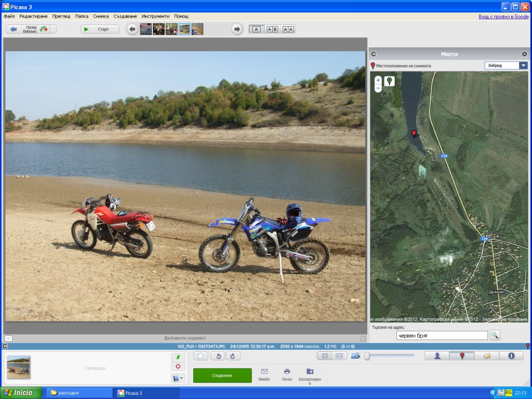
Task: Open Tags panel button
Action: point(486,355)
